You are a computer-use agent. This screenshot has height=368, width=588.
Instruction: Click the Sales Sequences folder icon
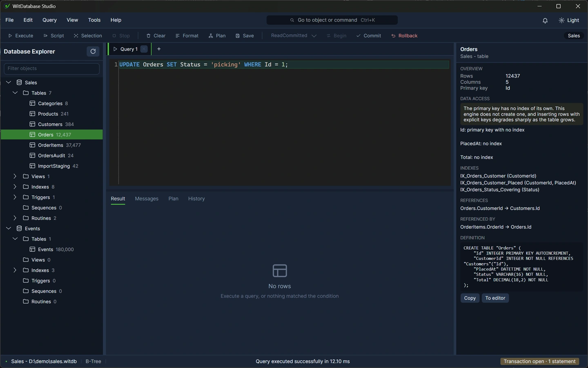pos(26,208)
